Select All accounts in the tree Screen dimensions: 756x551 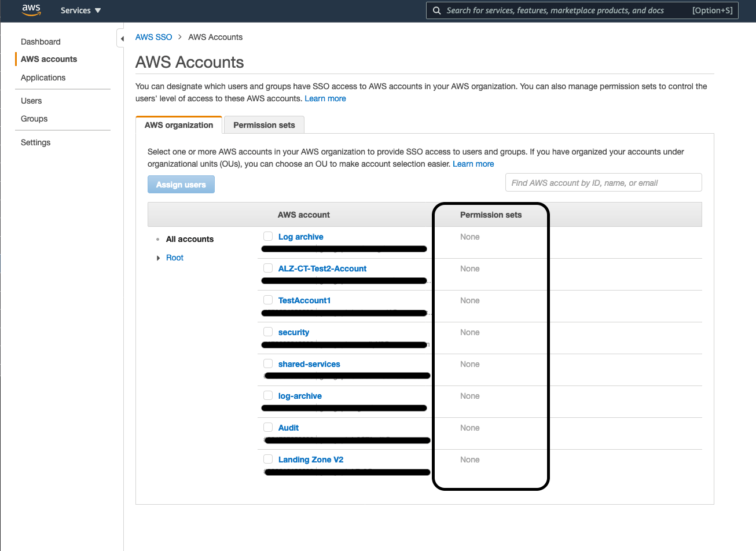click(x=190, y=239)
